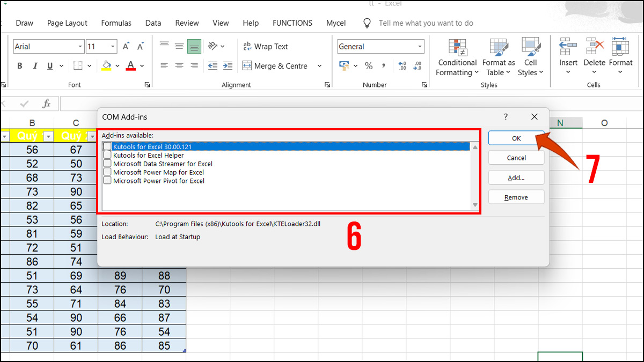Image resolution: width=644 pixels, height=362 pixels.
Task: Open the Arial font name dropdown
Action: pyautogui.click(x=80, y=46)
